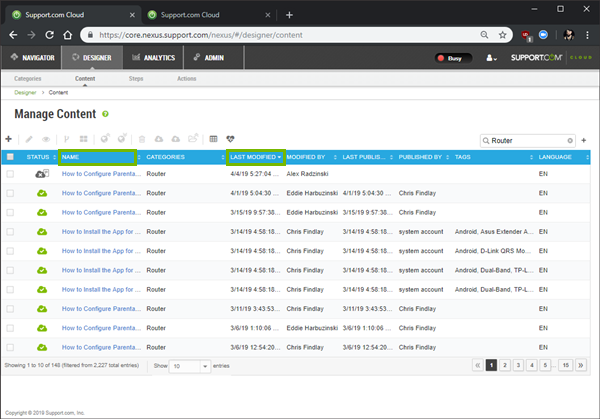Click the globe unpublish icon with down arrow
600x419 pixels.
(122, 138)
